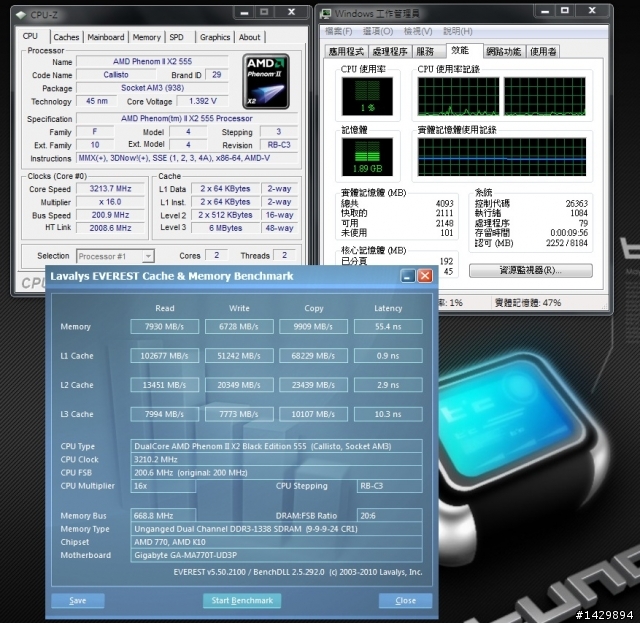Click the L3 Cache Copy 10107 MB/s value
640x623 pixels.
click(313, 414)
